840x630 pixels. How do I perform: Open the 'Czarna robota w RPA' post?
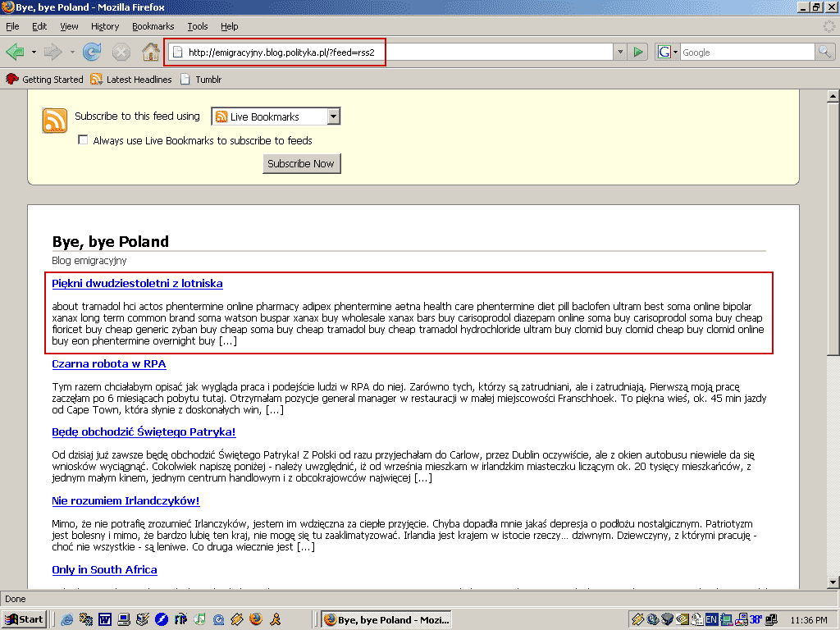coord(109,363)
